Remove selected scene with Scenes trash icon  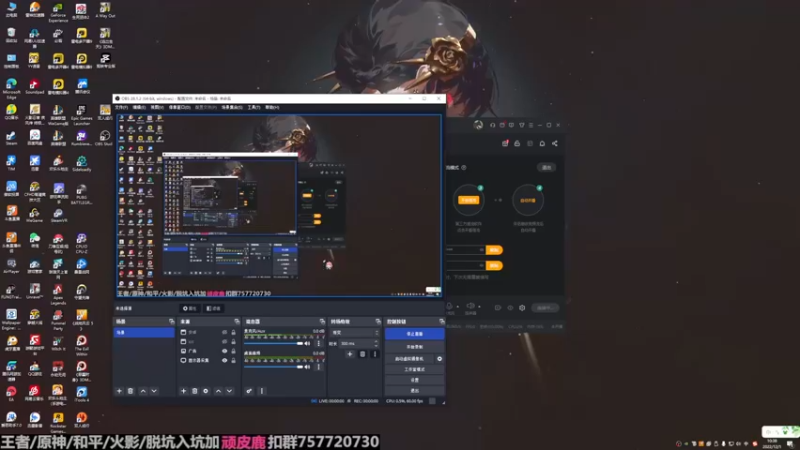131,391
